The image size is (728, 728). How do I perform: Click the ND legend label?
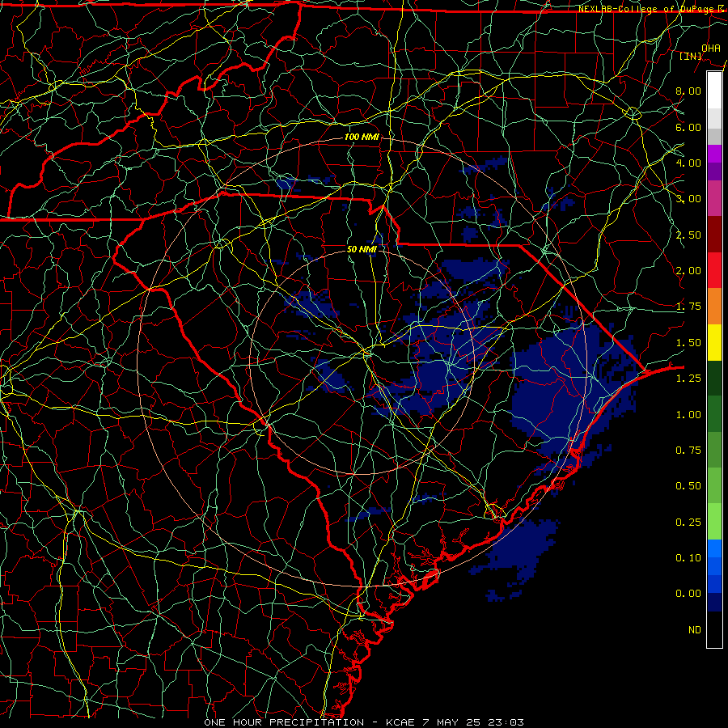(x=695, y=630)
